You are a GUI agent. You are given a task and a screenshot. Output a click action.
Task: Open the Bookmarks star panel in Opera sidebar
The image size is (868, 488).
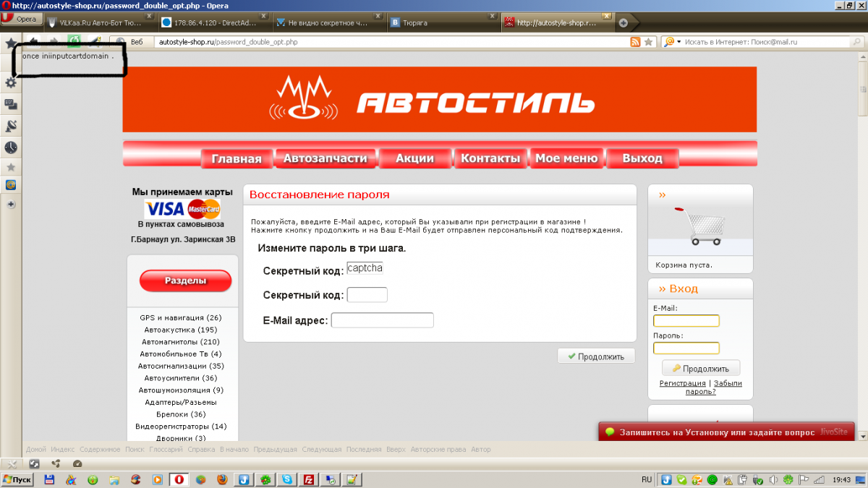pos(10,44)
